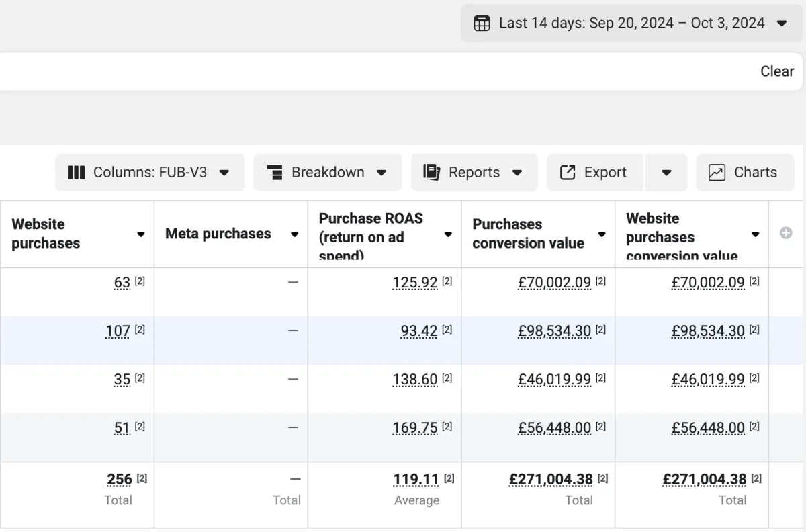This screenshot has height=532, width=806.
Task: Click the calendar icon in date range selector
Action: click(482, 24)
